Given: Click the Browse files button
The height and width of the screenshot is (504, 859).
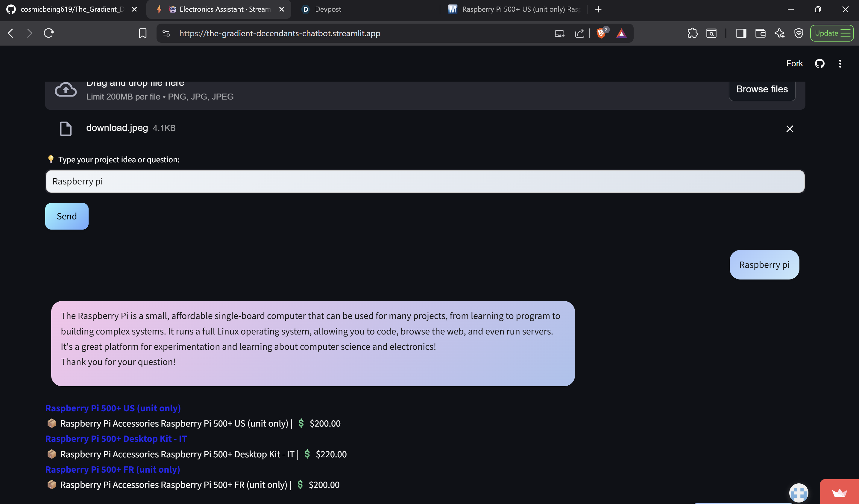Looking at the screenshot, I should (762, 89).
